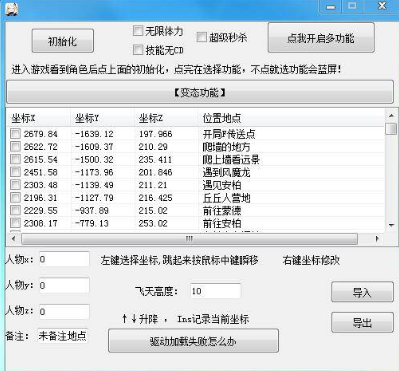The image size is (399, 371).
Task: Select the cell 2451.58
Action: point(41,172)
